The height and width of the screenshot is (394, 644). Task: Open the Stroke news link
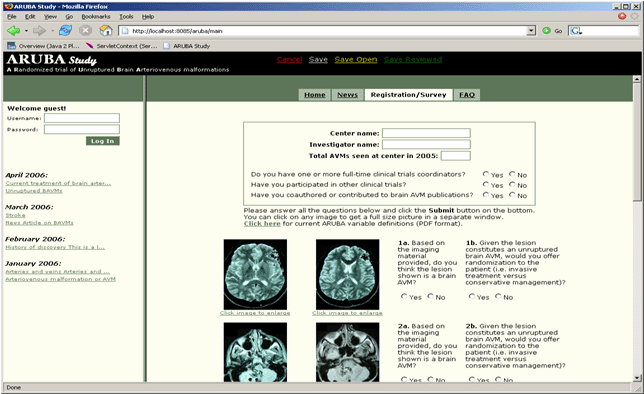point(15,215)
